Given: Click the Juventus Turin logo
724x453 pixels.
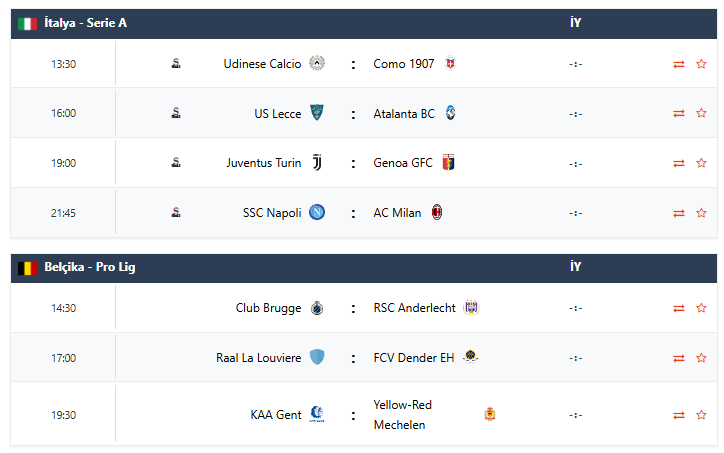Looking at the screenshot, I should tap(317, 163).
